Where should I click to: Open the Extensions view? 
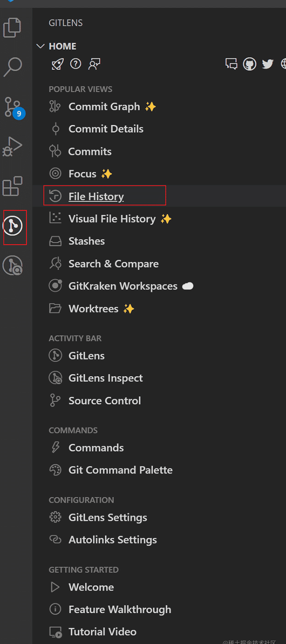point(12,186)
